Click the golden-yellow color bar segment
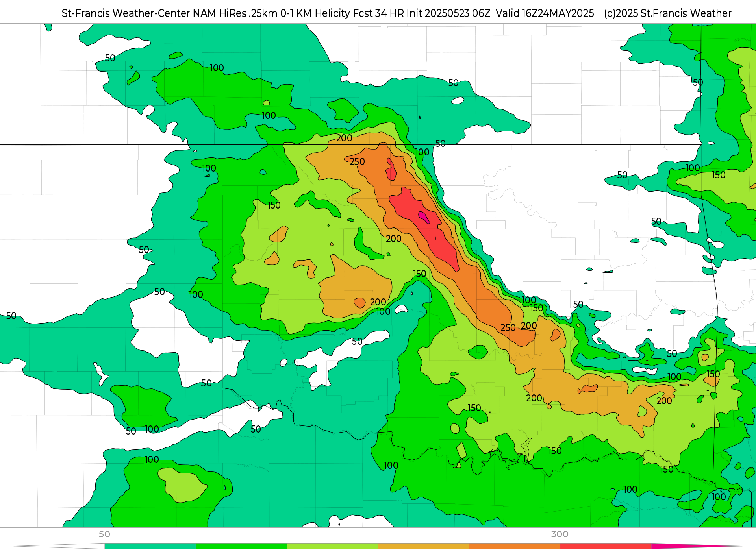756x551 pixels. click(423, 546)
